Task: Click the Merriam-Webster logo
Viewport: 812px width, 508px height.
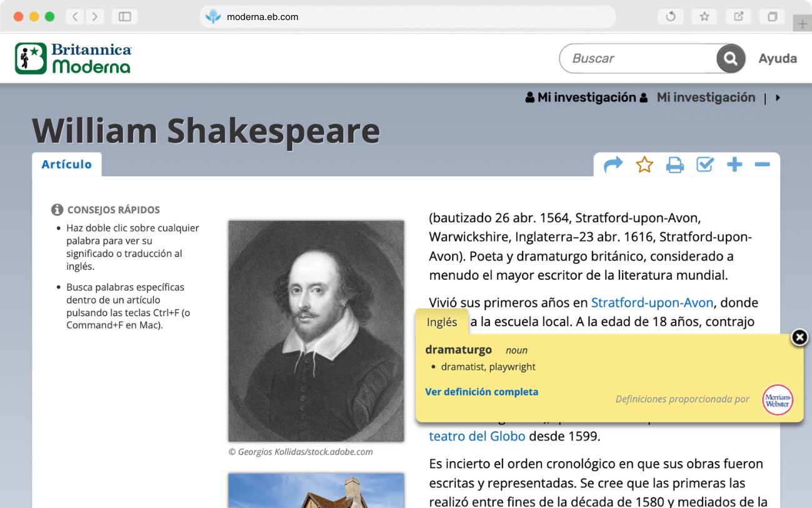Action: click(778, 400)
